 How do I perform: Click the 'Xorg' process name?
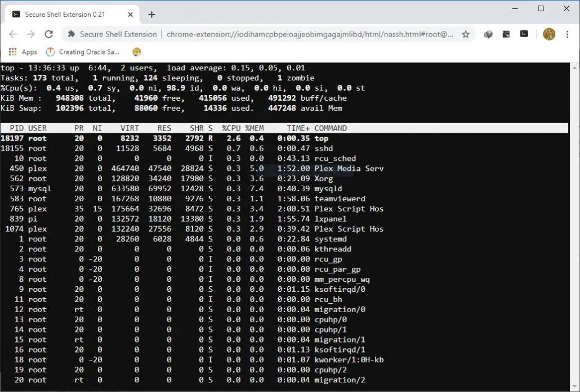coord(324,179)
